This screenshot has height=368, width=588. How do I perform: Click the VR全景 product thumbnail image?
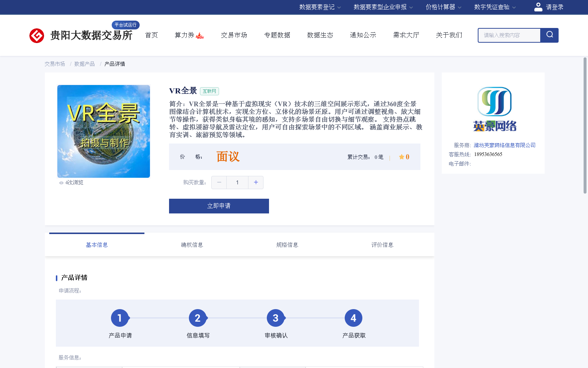click(104, 131)
